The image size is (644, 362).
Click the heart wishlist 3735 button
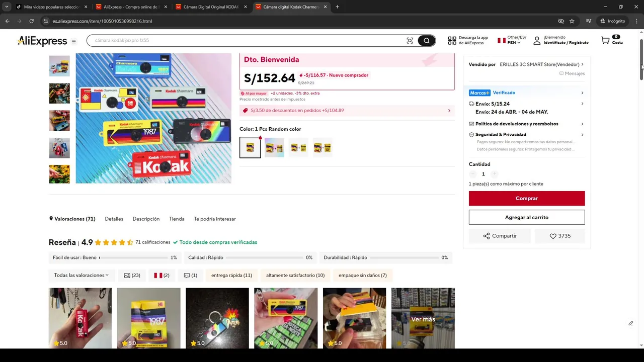(x=560, y=236)
